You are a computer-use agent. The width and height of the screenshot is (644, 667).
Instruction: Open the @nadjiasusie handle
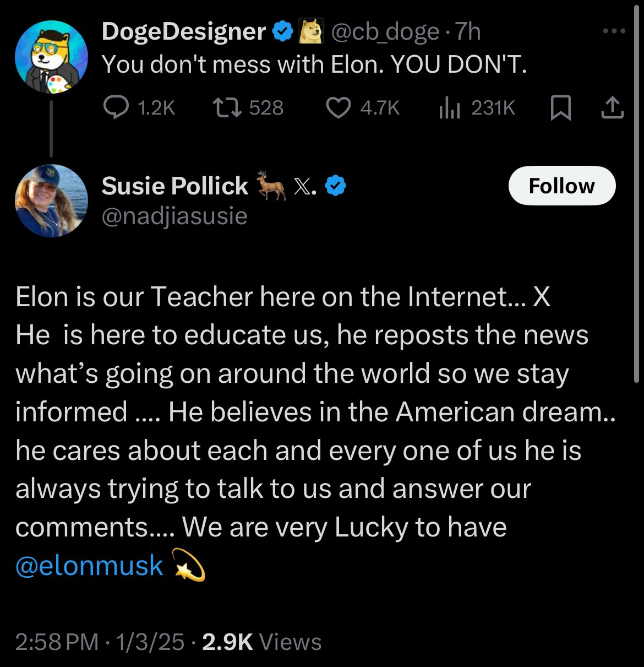(174, 216)
